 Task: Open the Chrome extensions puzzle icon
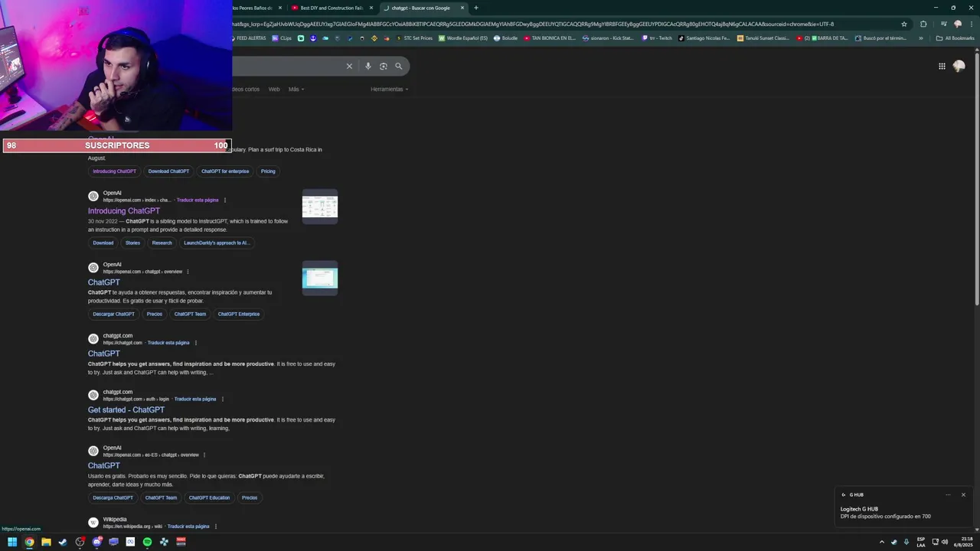coord(923,24)
